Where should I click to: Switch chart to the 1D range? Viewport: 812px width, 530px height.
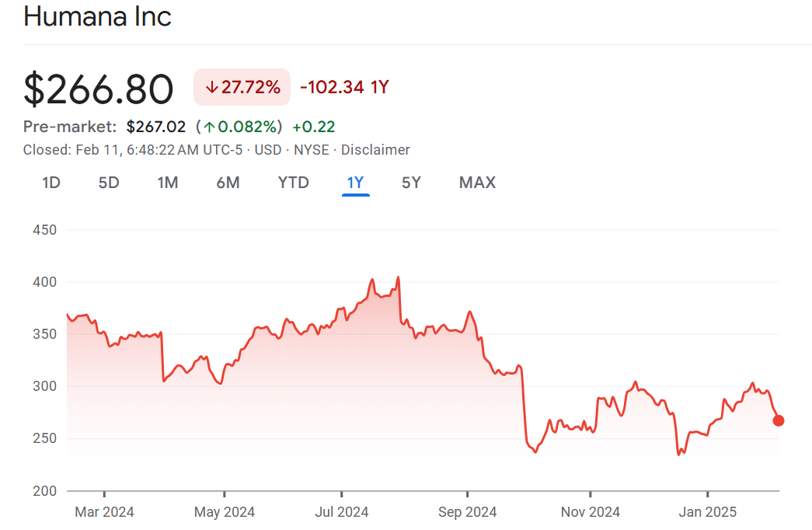click(51, 183)
